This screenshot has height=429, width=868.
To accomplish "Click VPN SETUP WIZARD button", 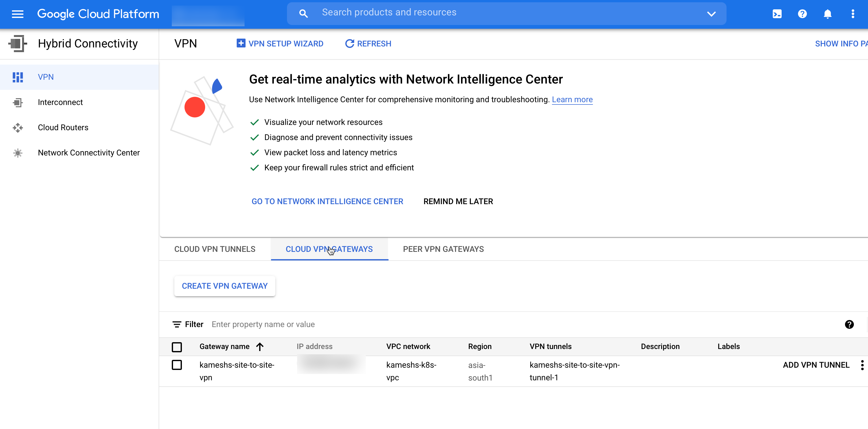I will point(280,43).
